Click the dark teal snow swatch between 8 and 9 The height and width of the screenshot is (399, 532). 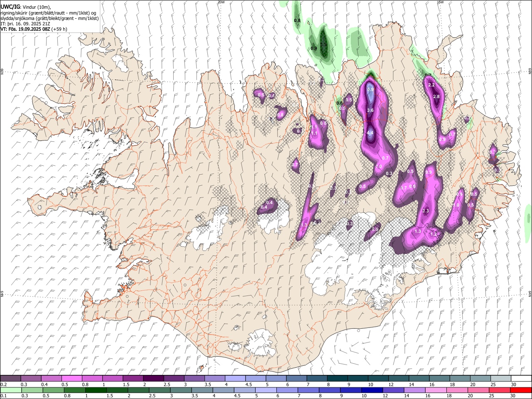point(337,378)
